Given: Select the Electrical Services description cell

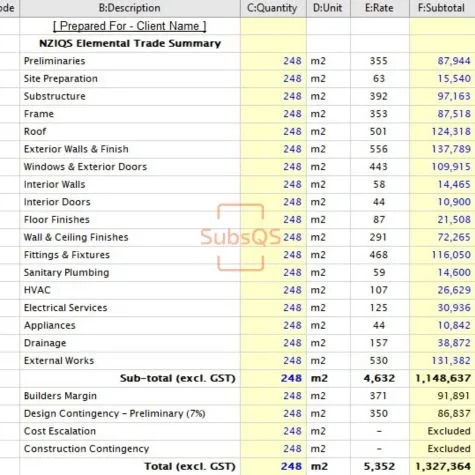Looking at the screenshot, I should (130, 308).
